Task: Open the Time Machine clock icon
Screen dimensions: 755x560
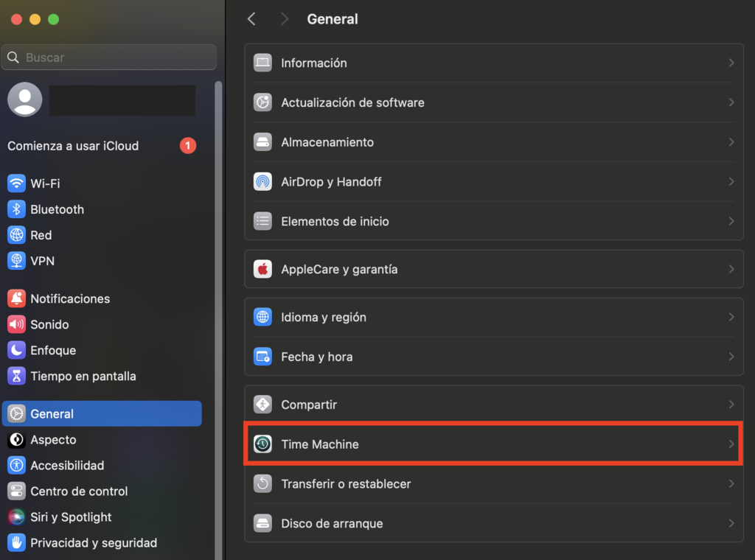Action: (262, 444)
